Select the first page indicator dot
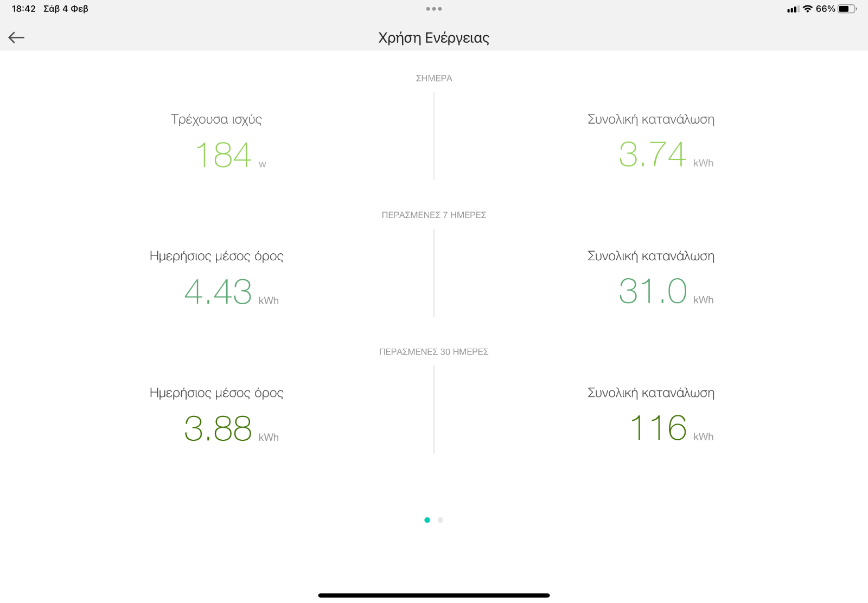This screenshot has width=868, height=603. point(427,520)
